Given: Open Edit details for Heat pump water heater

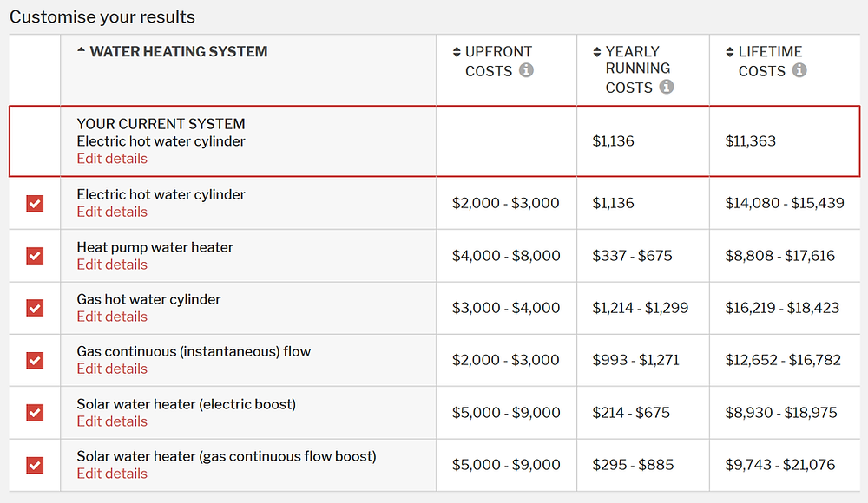Looking at the screenshot, I should [112, 265].
